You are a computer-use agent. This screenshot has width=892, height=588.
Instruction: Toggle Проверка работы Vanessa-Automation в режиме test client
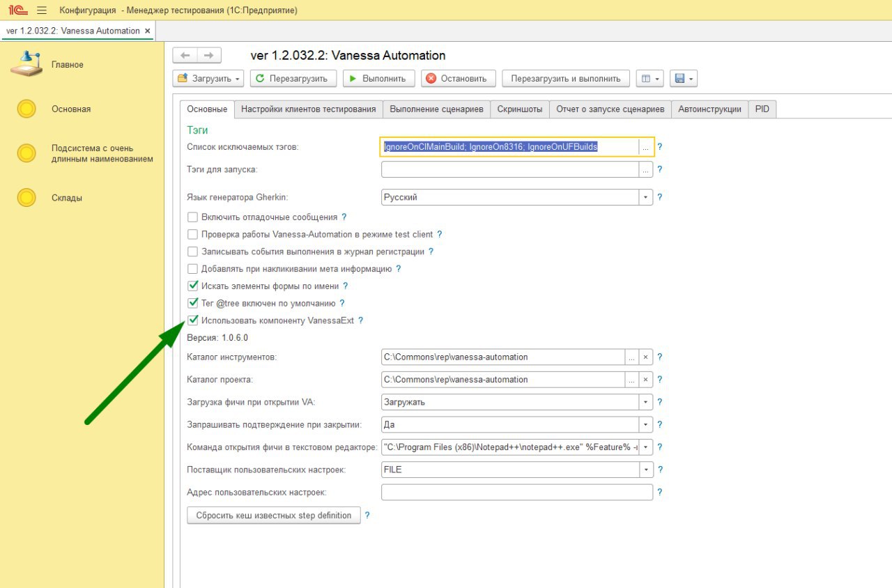pos(193,235)
